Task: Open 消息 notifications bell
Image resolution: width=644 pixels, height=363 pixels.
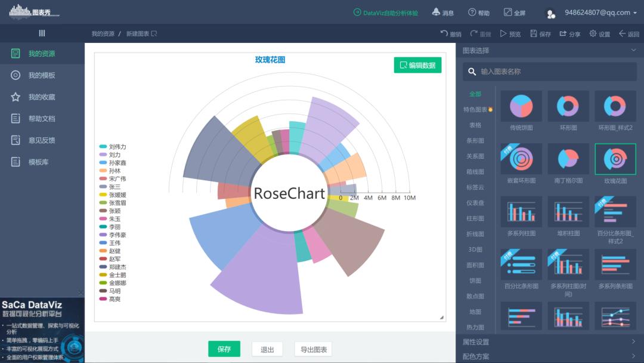Action: (x=442, y=13)
